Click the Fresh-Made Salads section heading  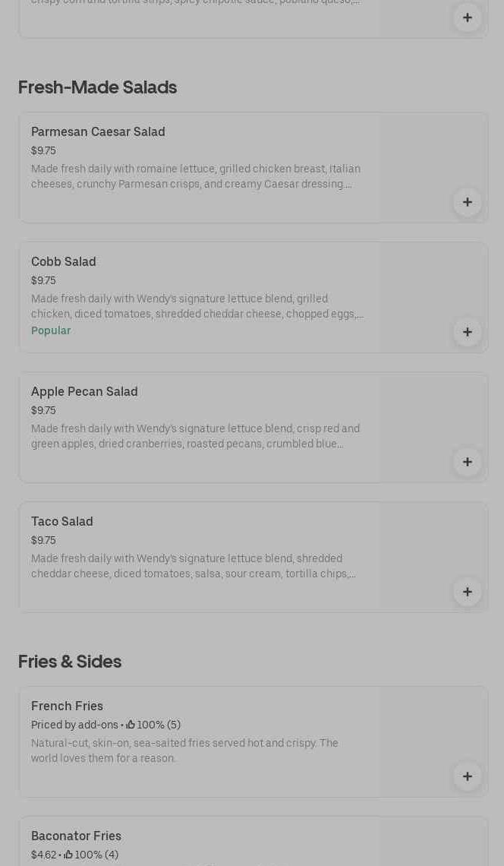click(97, 87)
